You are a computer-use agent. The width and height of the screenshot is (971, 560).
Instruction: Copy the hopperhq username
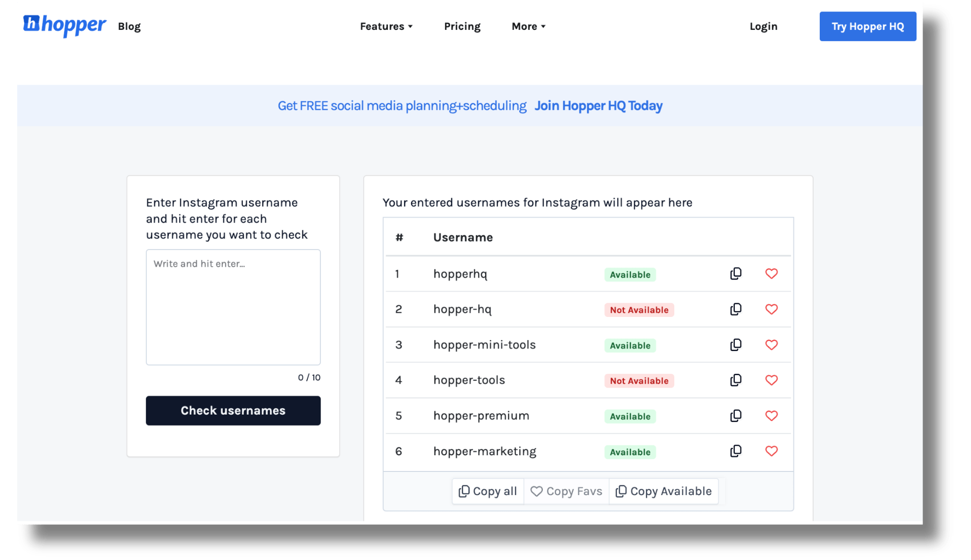[x=735, y=274]
